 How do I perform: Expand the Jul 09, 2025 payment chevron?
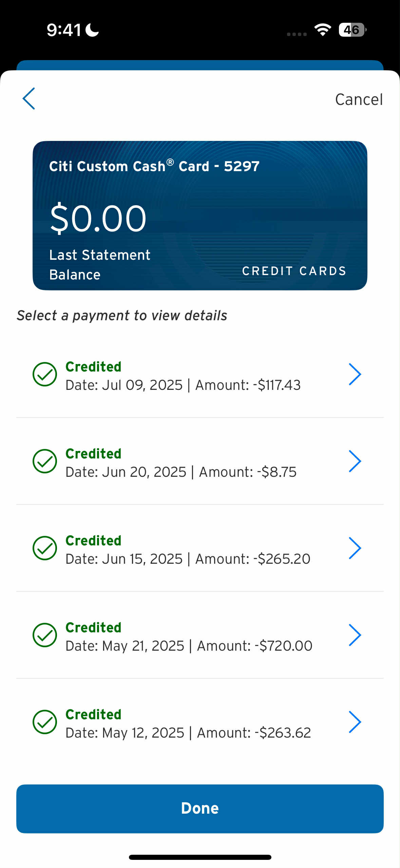coord(355,374)
